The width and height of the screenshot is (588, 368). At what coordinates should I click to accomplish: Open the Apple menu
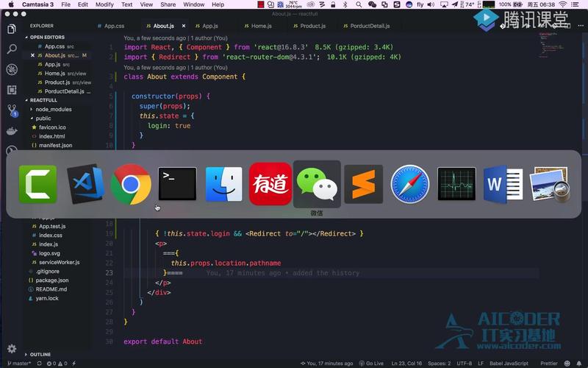click(11, 4)
